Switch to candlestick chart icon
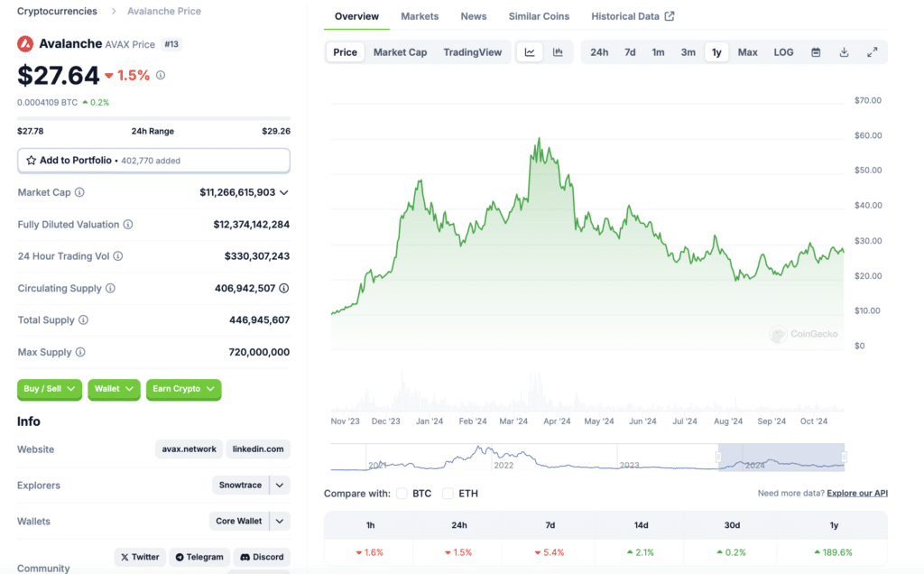 point(558,52)
